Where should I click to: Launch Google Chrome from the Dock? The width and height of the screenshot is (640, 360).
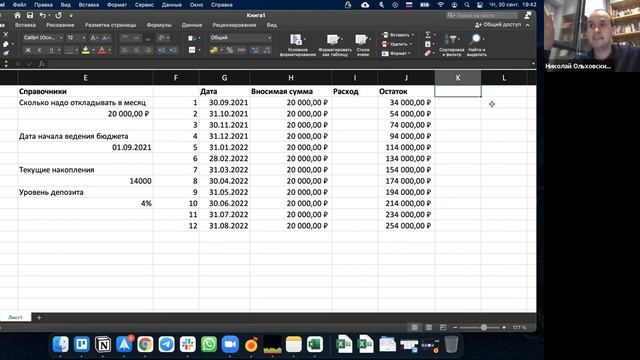click(145, 344)
